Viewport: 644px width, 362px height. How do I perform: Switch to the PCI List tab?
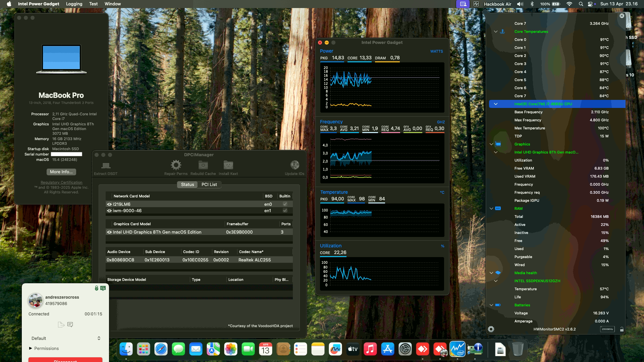click(x=209, y=184)
